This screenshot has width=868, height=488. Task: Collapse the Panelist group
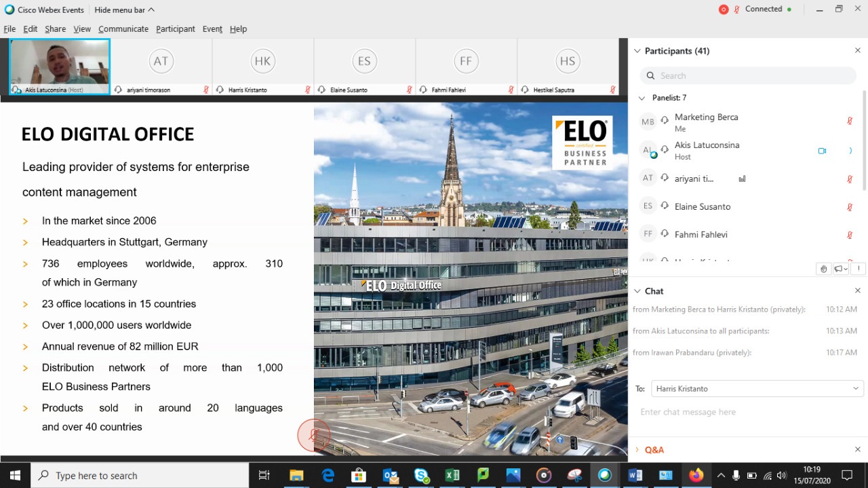(642, 98)
